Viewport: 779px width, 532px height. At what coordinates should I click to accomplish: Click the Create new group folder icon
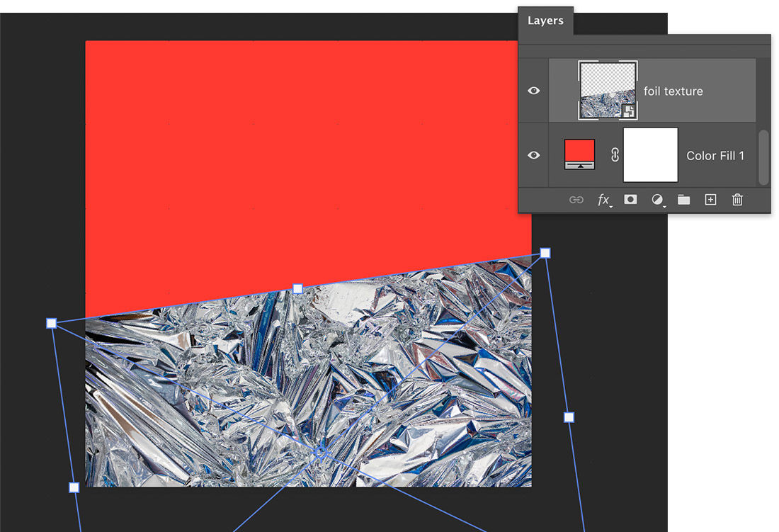pos(684,200)
